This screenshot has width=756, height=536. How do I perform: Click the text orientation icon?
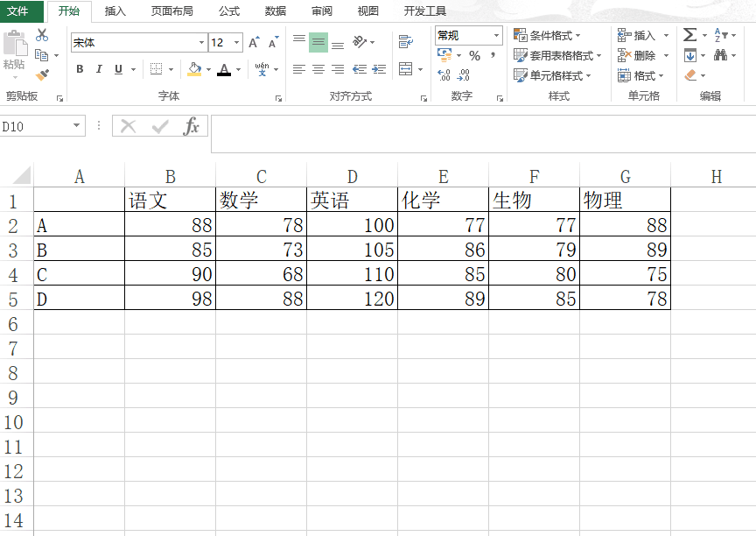tap(360, 42)
